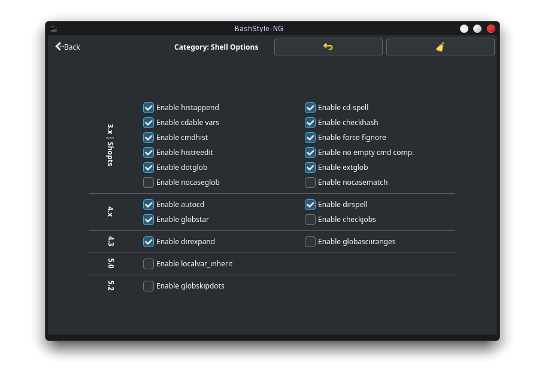Click the BashStyle-NG window title
Screen dimensions: 545x392
[259, 29]
